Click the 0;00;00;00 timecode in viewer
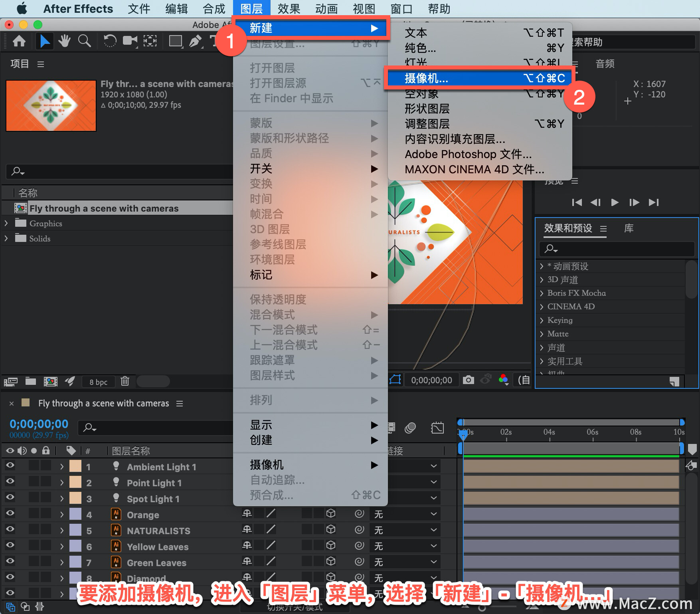This screenshot has height=614, width=700. point(431,380)
